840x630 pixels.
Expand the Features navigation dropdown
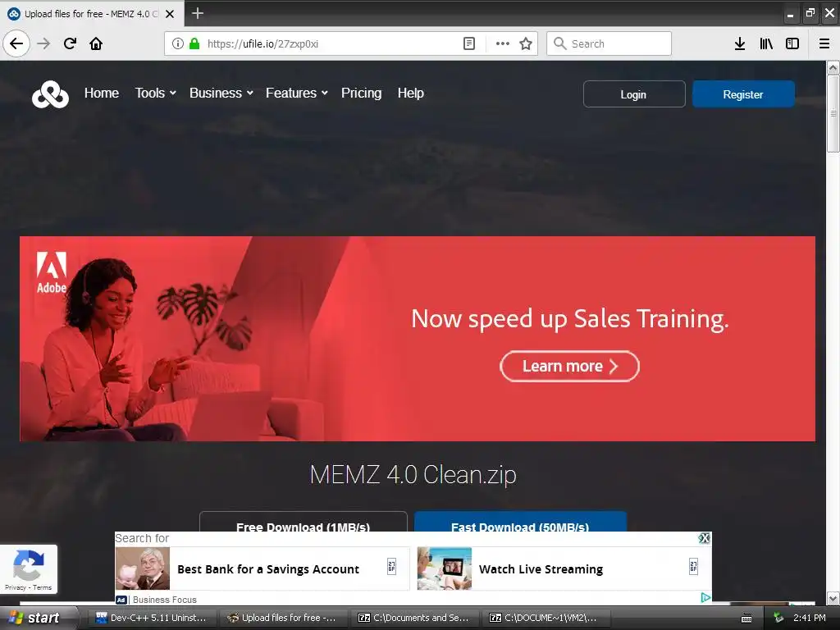297,94
